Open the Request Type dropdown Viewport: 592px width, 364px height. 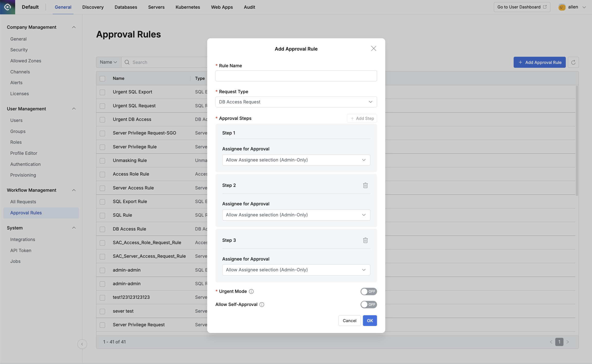point(296,102)
